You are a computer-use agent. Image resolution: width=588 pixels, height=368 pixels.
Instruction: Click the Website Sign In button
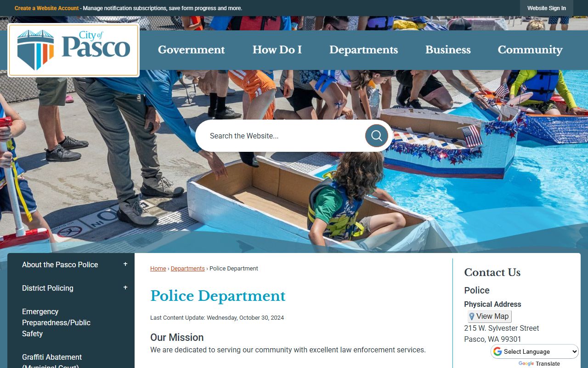pyautogui.click(x=547, y=8)
